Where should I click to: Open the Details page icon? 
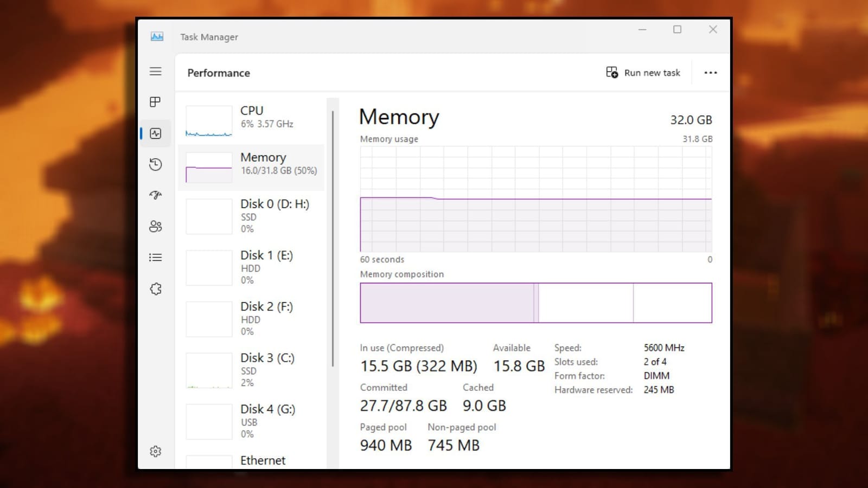pos(156,258)
